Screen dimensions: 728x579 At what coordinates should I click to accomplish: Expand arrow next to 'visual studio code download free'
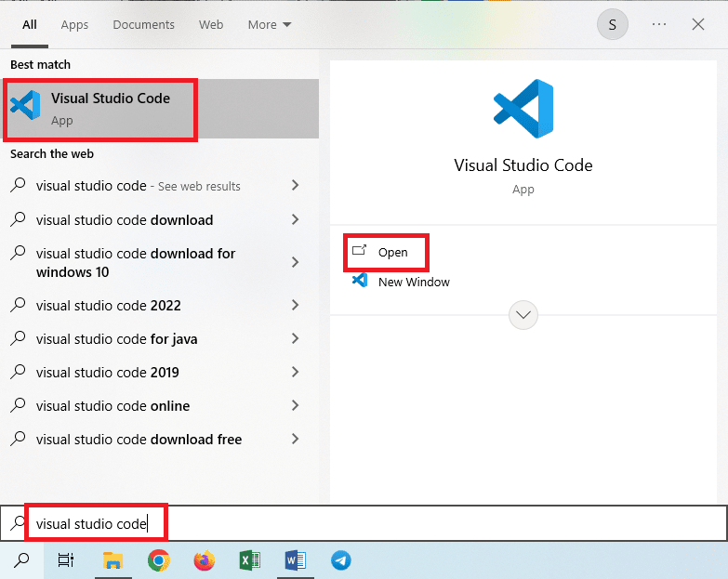click(295, 439)
